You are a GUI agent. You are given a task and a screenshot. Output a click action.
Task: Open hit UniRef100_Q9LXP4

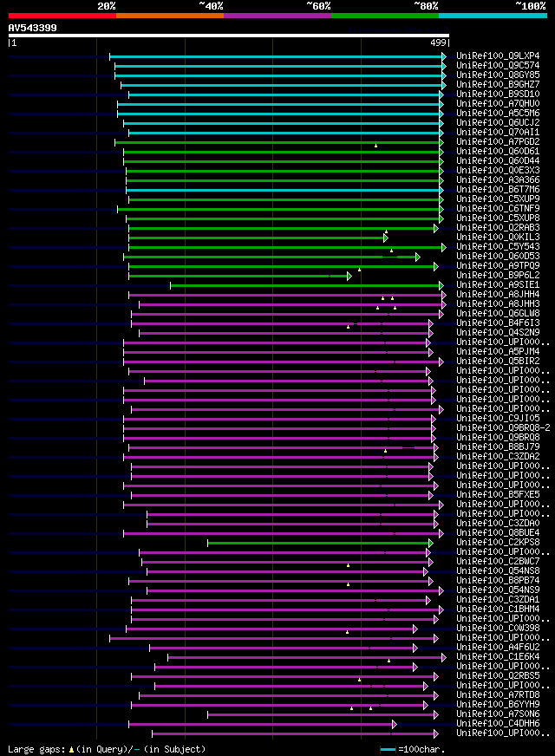(498, 56)
